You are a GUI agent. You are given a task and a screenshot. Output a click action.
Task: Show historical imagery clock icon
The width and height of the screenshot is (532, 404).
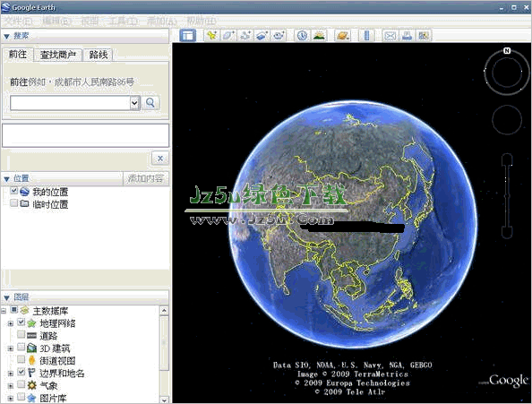pos(302,35)
